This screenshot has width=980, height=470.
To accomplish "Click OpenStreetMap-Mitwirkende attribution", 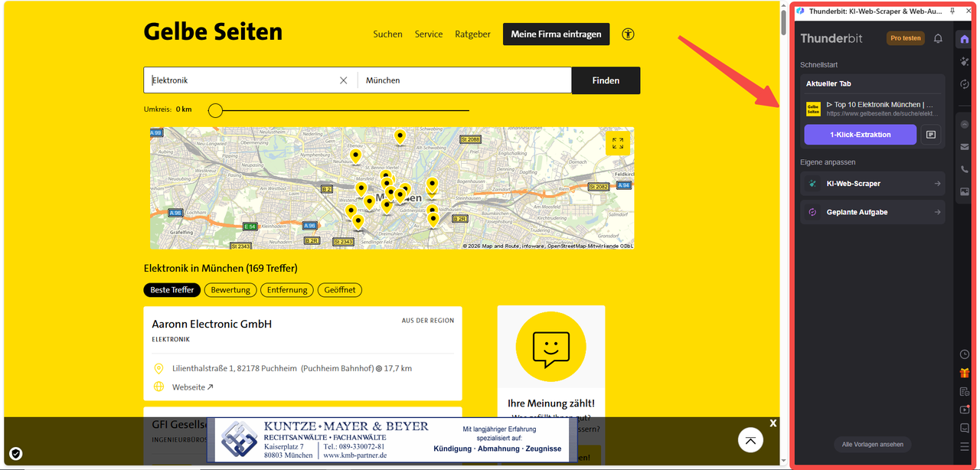I will 590,246.
